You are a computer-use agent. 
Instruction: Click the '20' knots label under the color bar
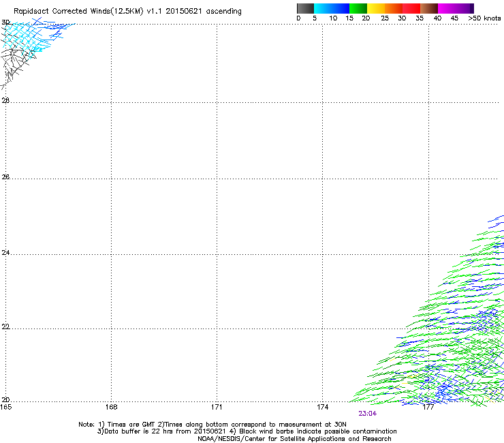366,18
